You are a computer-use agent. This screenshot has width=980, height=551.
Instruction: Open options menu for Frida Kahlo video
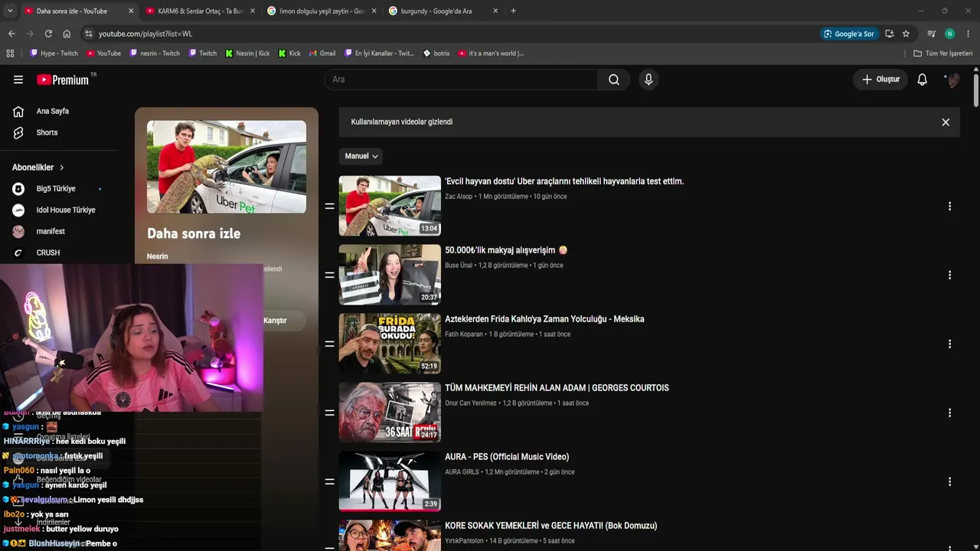(x=949, y=344)
